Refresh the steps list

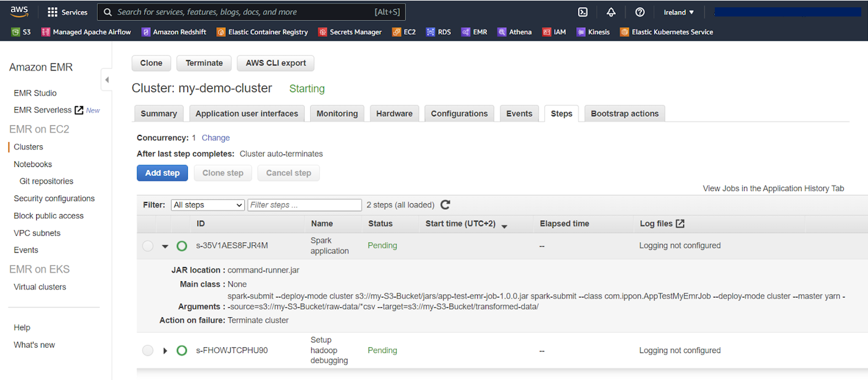coord(445,205)
